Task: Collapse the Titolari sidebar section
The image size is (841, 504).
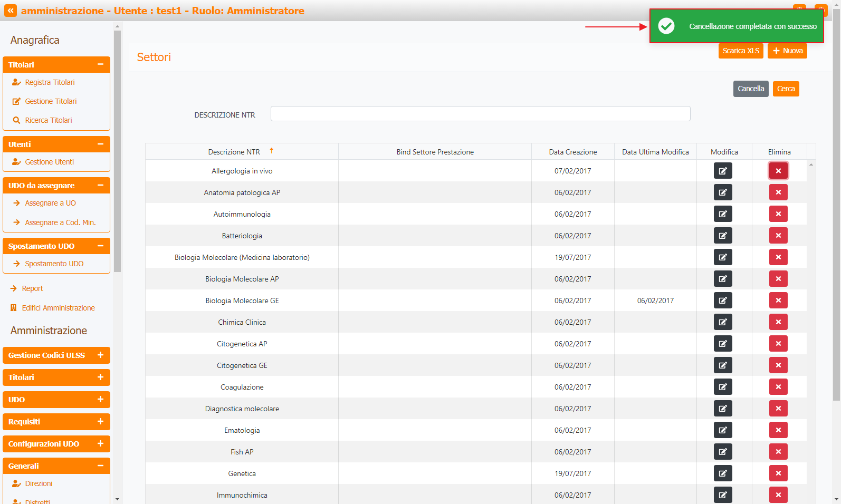Action: 100,64
